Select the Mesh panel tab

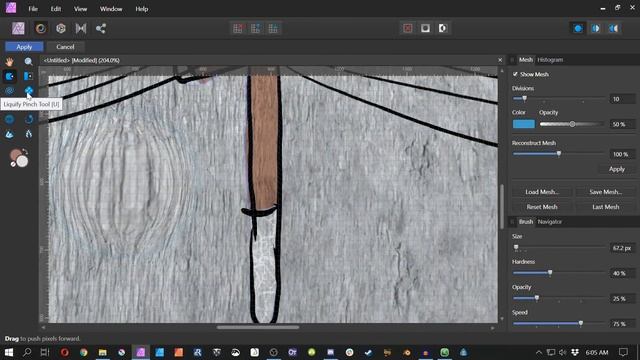[x=526, y=60]
